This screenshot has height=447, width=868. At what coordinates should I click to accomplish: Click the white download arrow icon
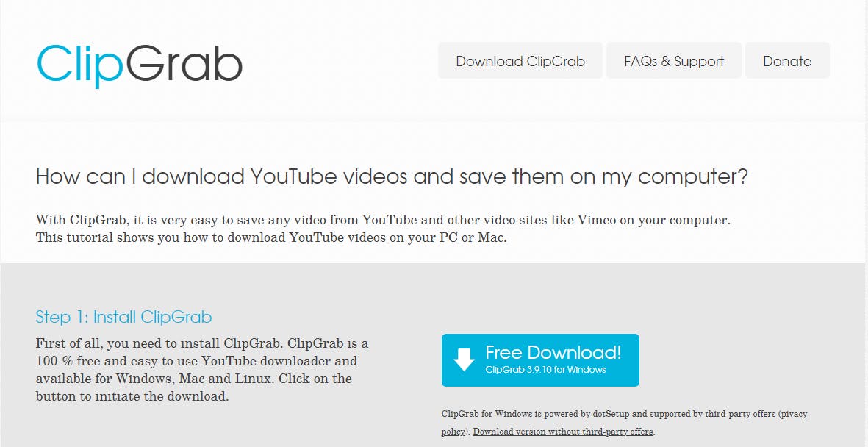point(464,360)
